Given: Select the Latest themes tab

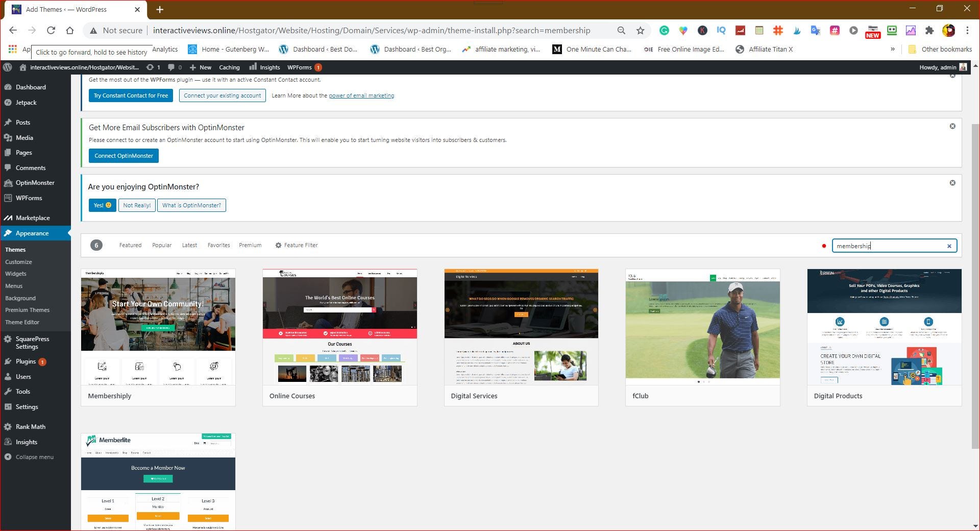Looking at the screenshot, I should pyautogui.click(x=189, y=245).
